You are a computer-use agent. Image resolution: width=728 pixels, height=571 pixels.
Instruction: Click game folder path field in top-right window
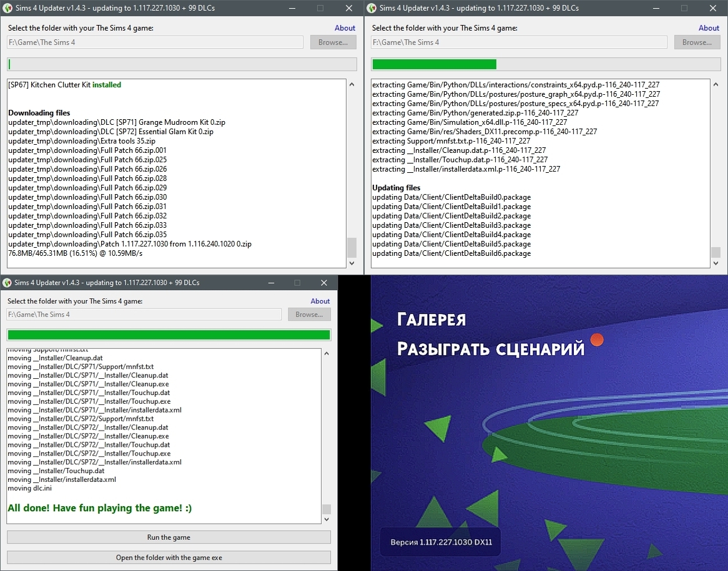click(519, 42)
